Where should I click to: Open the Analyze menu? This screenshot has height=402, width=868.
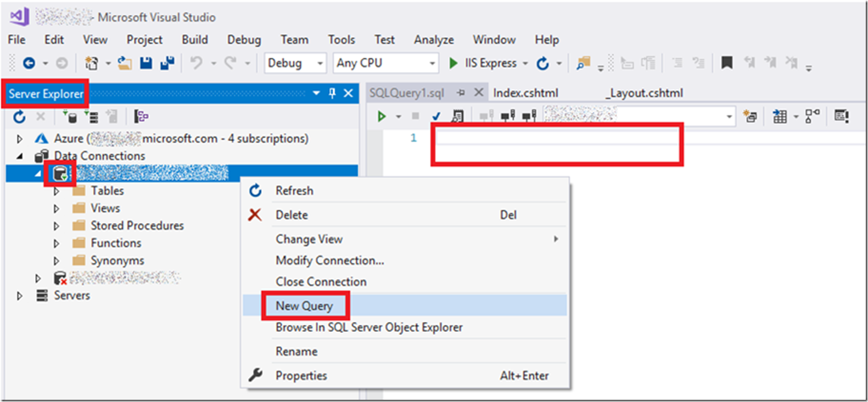click(434, 39)
